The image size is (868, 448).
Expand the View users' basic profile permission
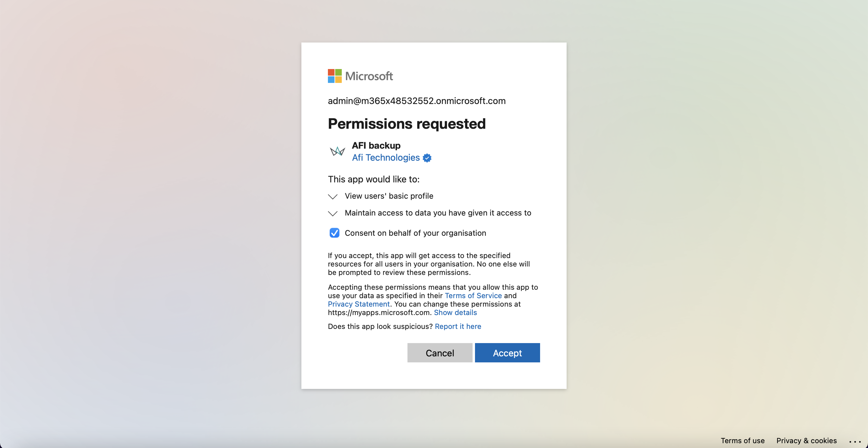[x=332, y=197]
